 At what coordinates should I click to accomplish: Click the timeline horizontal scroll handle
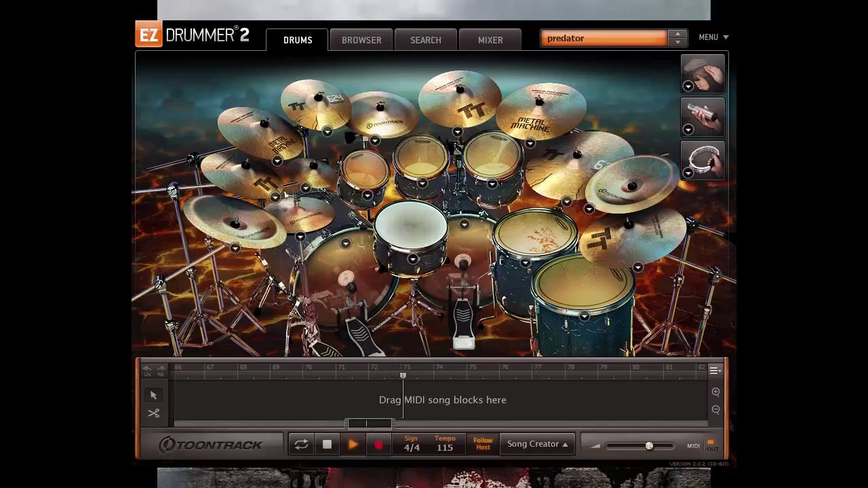click(370, 424)
